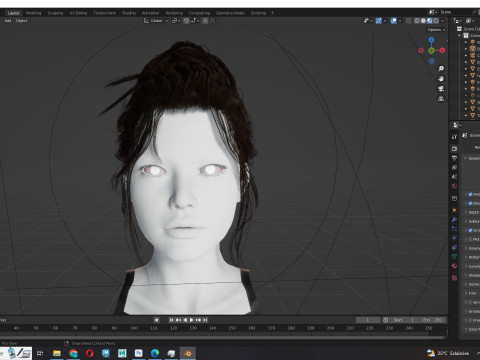Click the hand pan view control

441,79
